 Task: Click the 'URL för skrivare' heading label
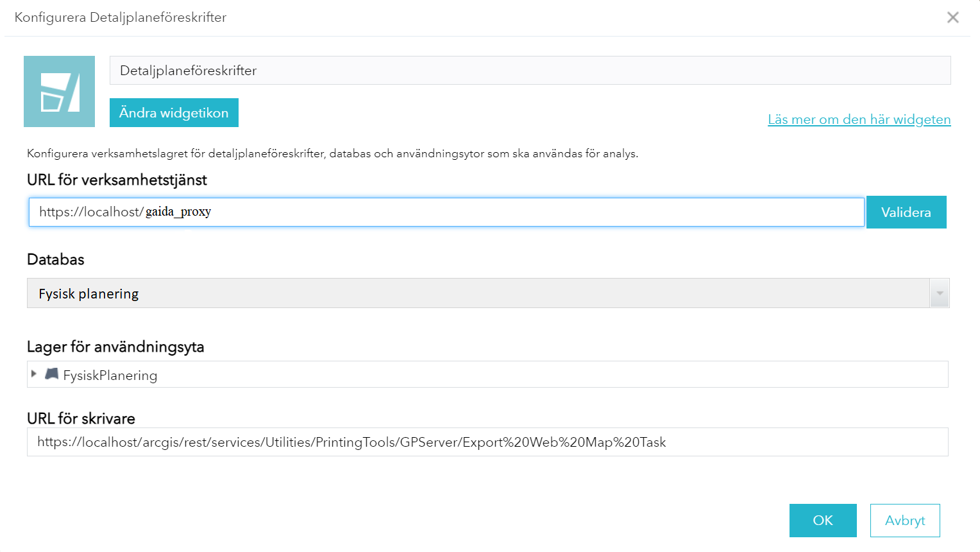[x=81, y=418]
